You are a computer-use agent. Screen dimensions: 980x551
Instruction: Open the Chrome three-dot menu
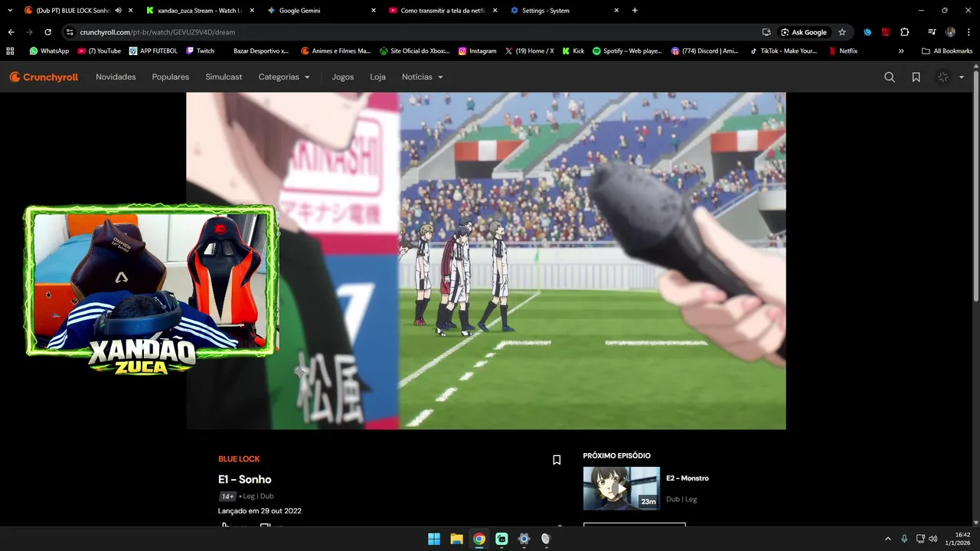tap(969, 32)
